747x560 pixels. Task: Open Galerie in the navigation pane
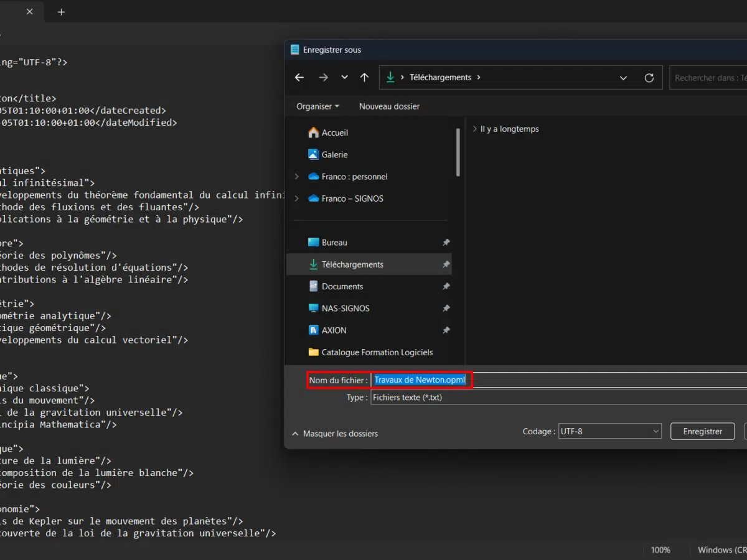(x=334, y=154)
